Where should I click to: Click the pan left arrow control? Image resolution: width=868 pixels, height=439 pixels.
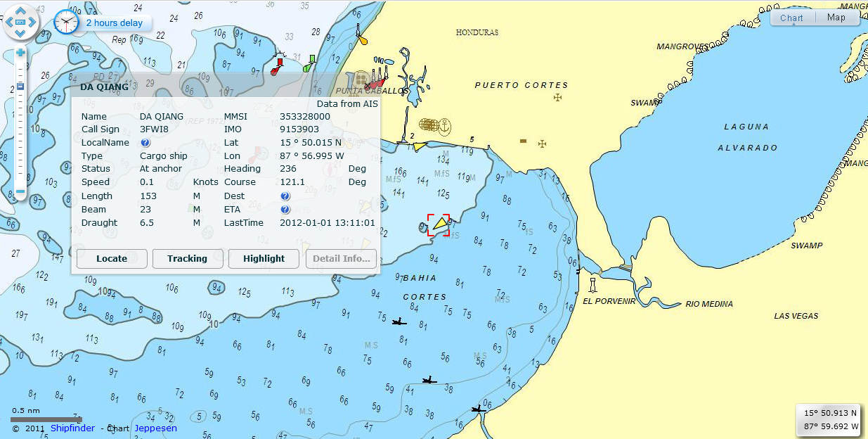pyautogui.click(x=9, y=21)
